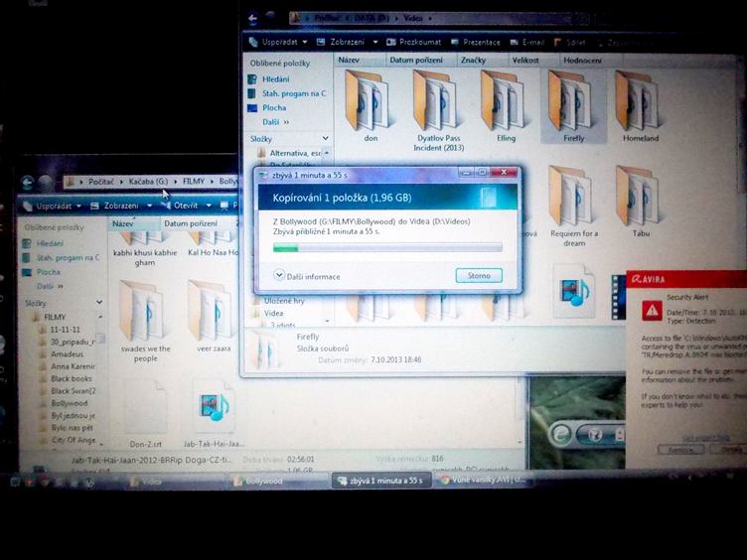Click E-mail in Videa toolbar
747x560 pixels.
(x=527, y=42)
